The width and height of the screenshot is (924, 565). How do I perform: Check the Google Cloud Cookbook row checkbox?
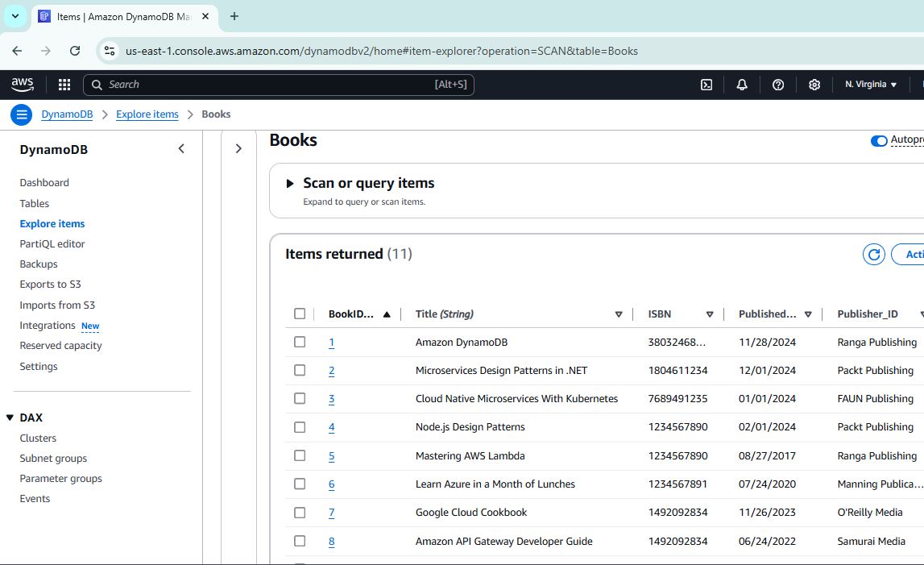[x=300, y=513]
